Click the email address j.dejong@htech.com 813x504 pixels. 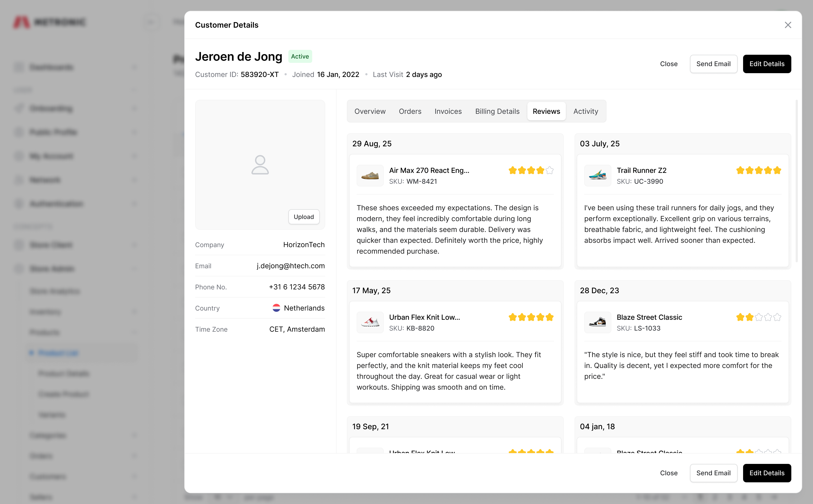(290, 266)
